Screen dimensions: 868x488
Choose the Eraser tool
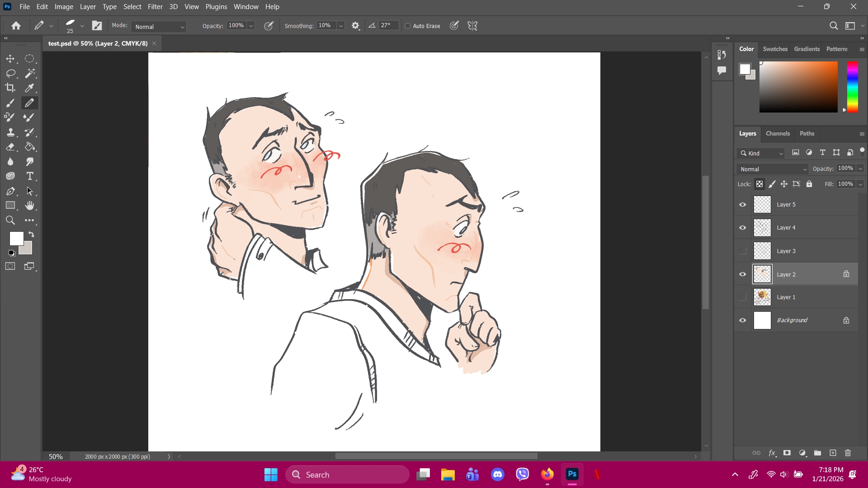click(10, 147)
